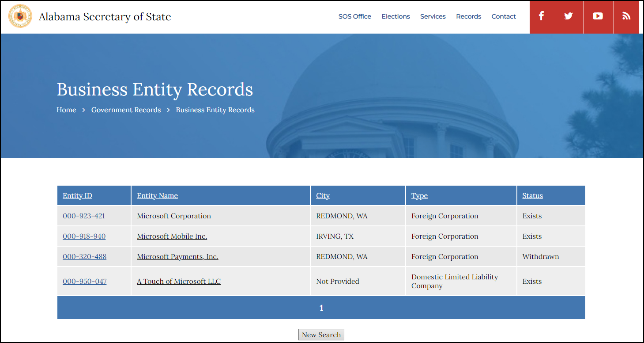Open the Facebook social icon
Screen dimensions: 644x343
coord(542,16)
